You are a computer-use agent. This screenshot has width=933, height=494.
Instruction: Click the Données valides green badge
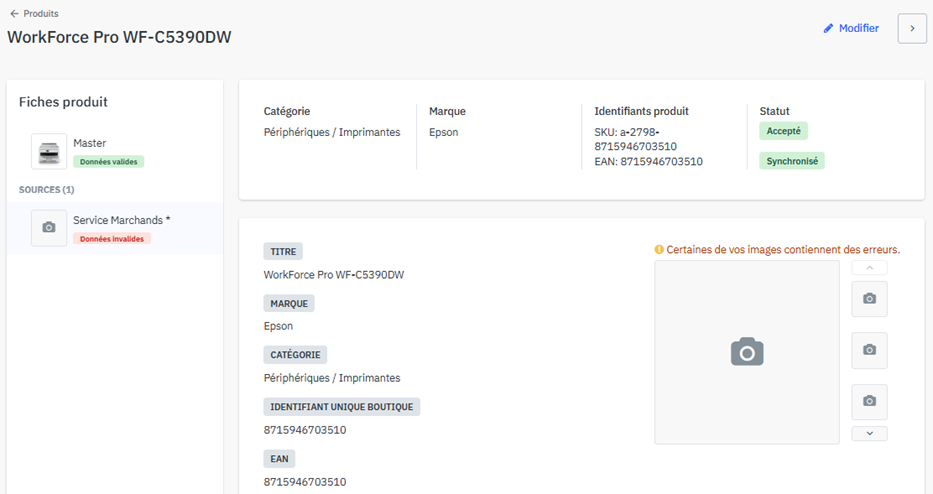(x=108, y=161)
